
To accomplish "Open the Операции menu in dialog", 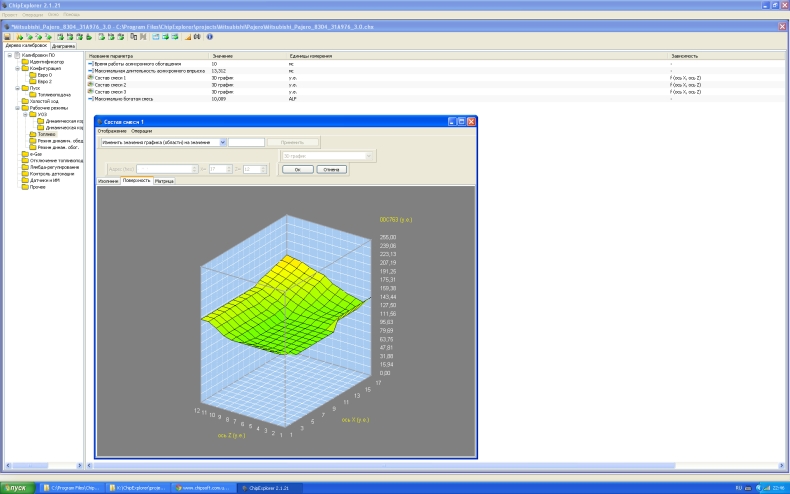I will tap(142, 131).
